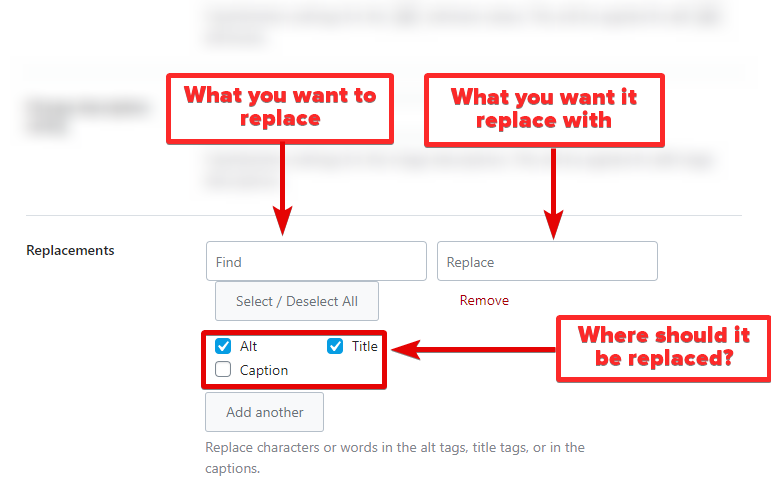The height and width of the screenshot is (504, 771).
Task: Click the "Where should it be replaced?" callout
Action: pos(663,346)
